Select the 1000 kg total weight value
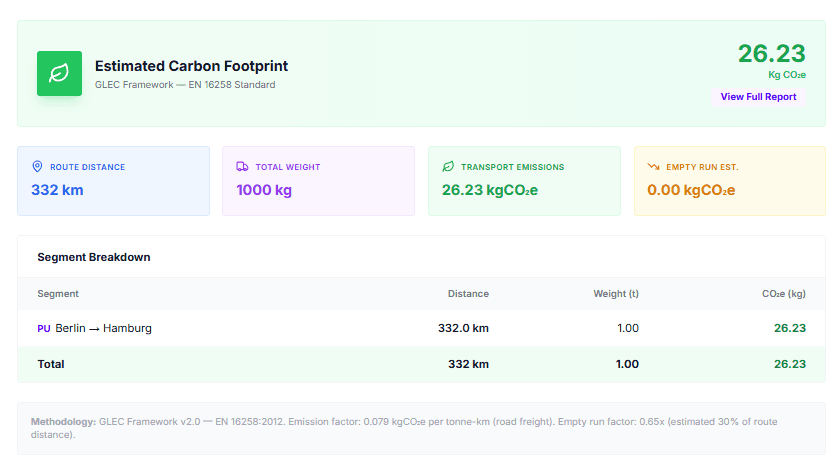Screen dimensions: 840x467 point(264,190)
